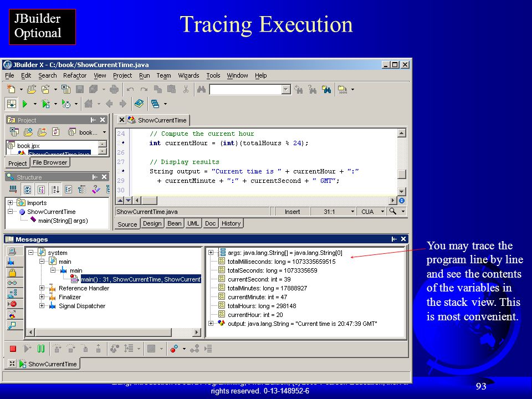532x399 pixels.
Task: Click the binoculars Find icon
Action: tap(201, 89)
